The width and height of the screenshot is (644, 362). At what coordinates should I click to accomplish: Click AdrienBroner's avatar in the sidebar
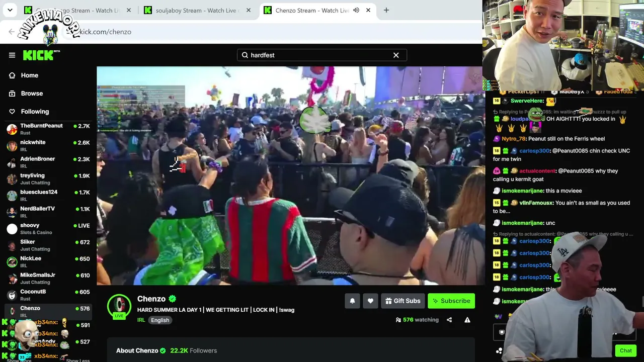(12, 162)
